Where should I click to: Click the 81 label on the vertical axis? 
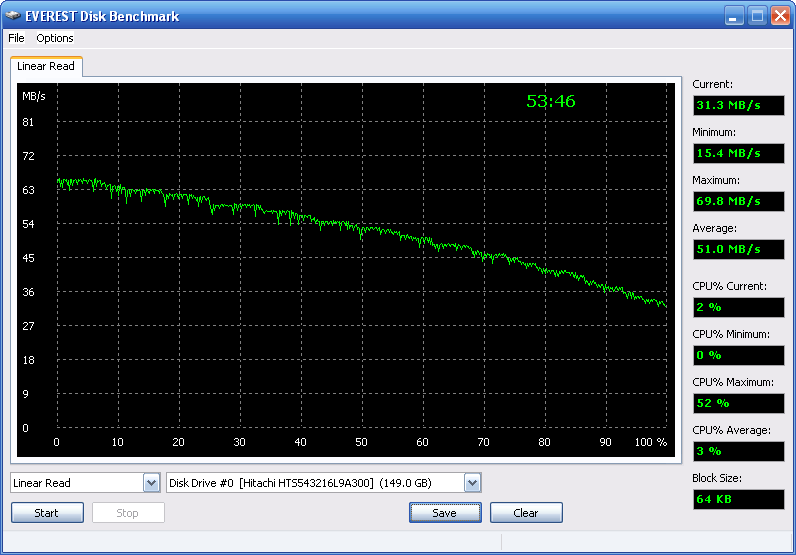[x=28, y=122]
